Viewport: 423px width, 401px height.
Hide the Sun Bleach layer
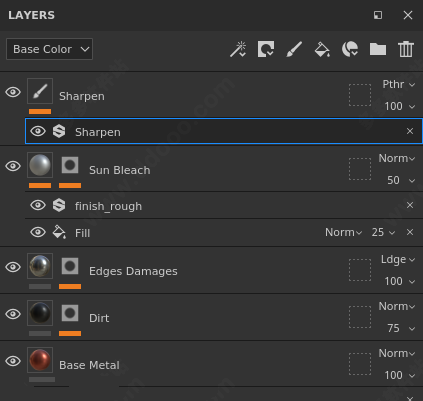13,166
